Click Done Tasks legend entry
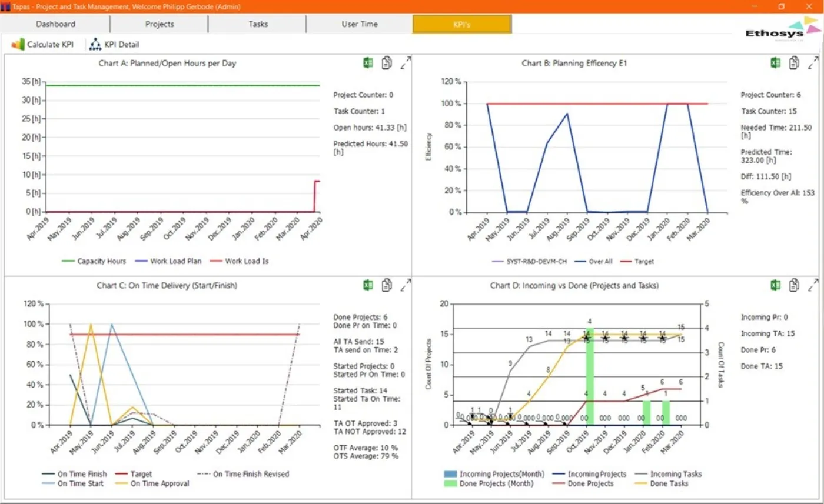 663,483
